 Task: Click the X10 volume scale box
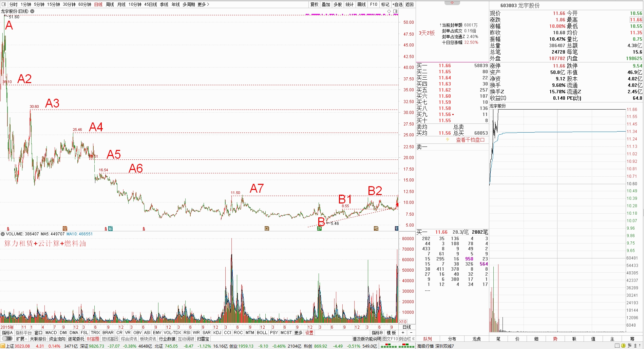click(403, 322)
